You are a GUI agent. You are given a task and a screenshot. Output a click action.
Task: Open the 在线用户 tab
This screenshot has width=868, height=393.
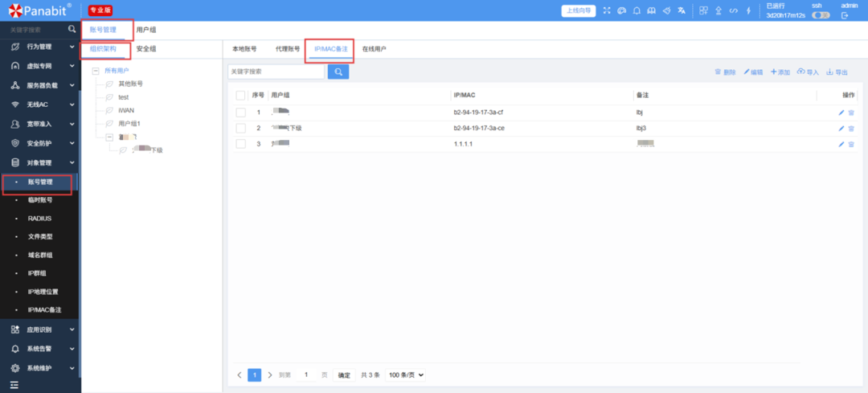[375, 49]
